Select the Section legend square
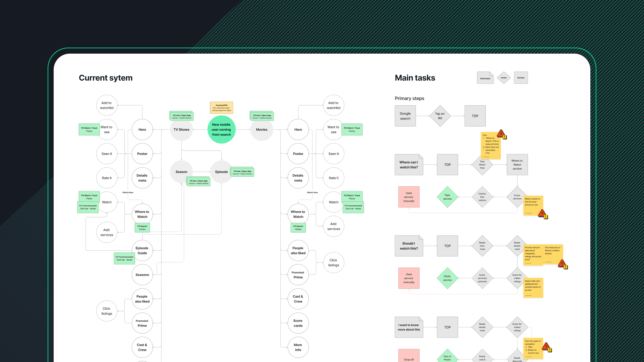 click(x=521, y=78)
